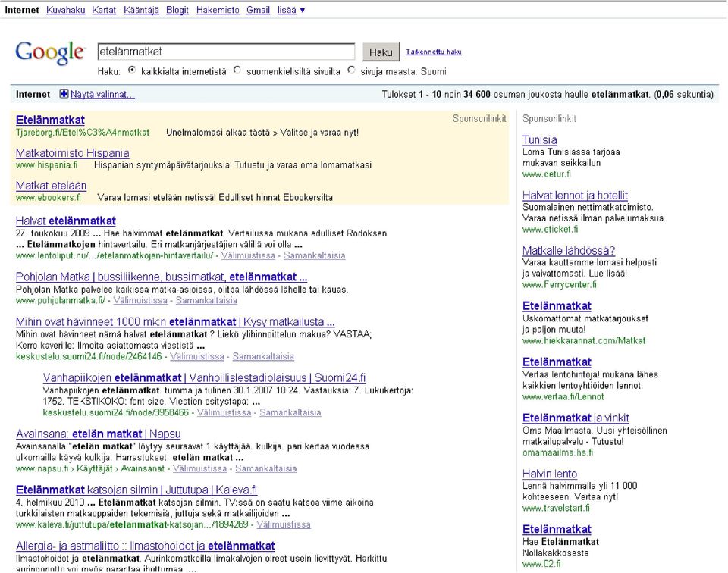Select 'suomenkielisiltä sivuilta' radio button

237,70
